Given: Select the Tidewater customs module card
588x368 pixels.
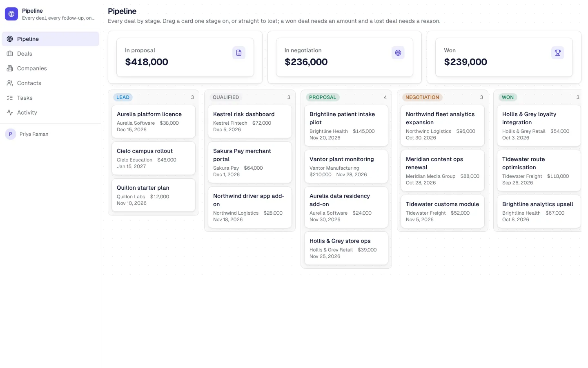Looking at the screenshot, I should pos(443,211).
